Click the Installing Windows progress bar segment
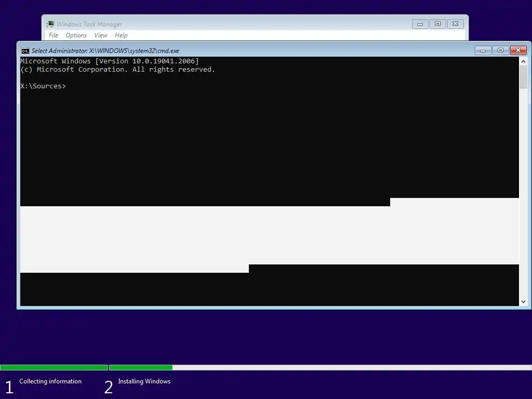 click(320, 367)
